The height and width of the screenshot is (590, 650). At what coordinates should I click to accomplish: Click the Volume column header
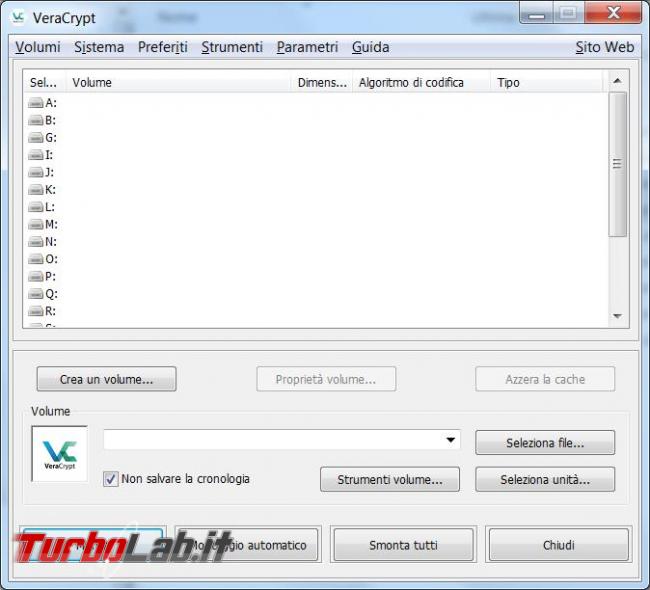pyautogui.click(x=178, y=83)
